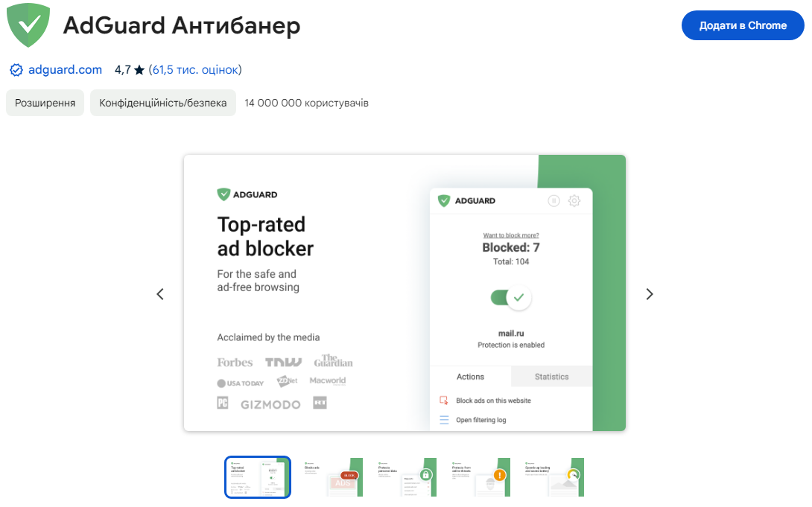Click the 'Додати в Chrome' button
Viewport: 812px width, 507px height.
[x=743, y=25]
